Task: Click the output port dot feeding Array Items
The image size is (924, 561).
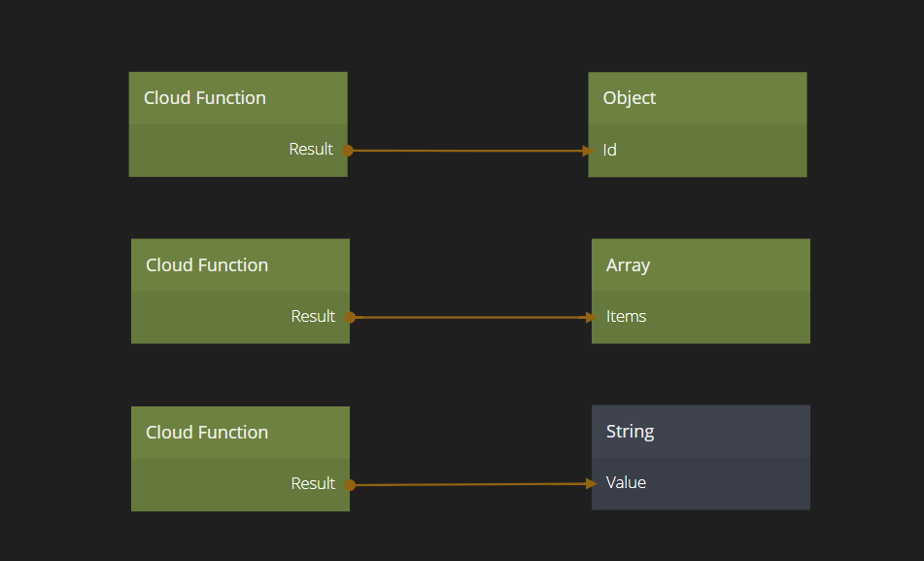Action: point(350,317)
